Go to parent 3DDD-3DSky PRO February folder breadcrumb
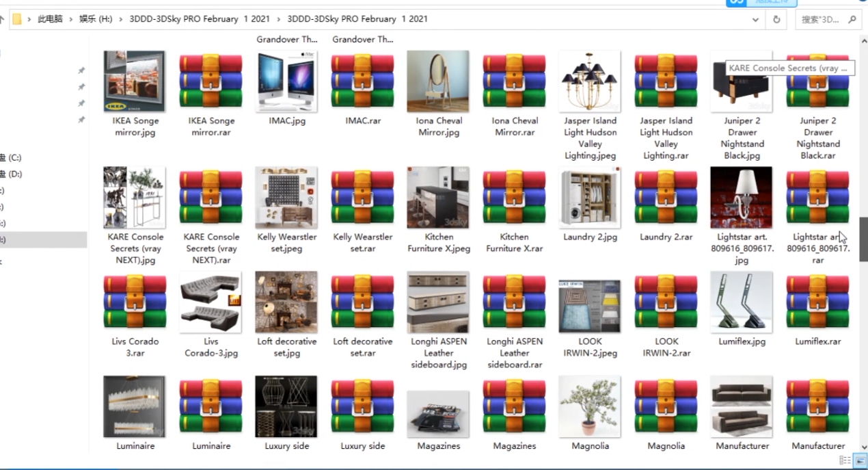868x470 pixels. pyautogui.click(x=200, y=19)
